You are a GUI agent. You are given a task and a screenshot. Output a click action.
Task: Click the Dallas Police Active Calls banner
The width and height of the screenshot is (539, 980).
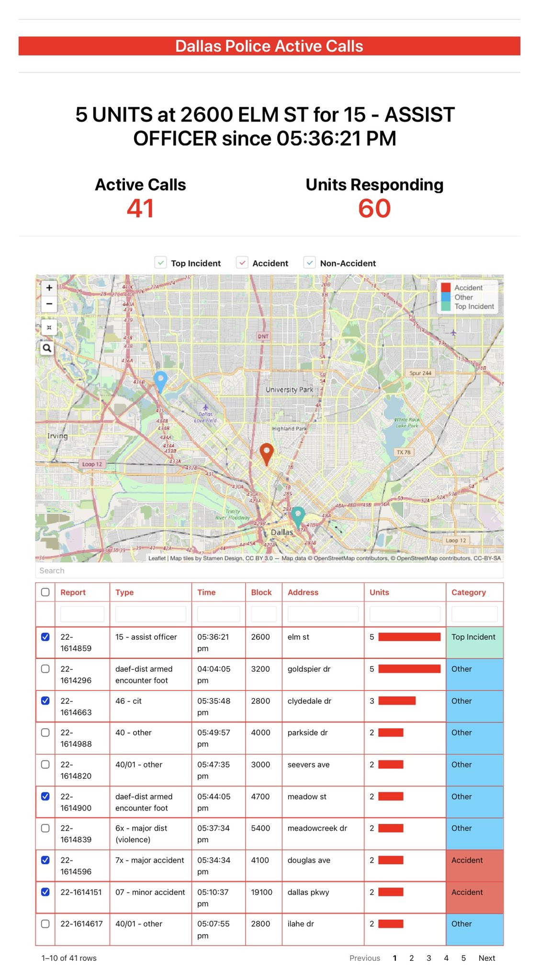click(x=269, y=46)
